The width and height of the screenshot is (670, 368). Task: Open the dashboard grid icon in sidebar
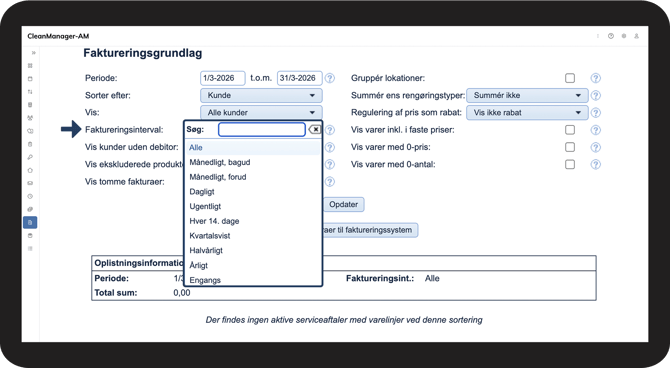[x=30, y=65]
